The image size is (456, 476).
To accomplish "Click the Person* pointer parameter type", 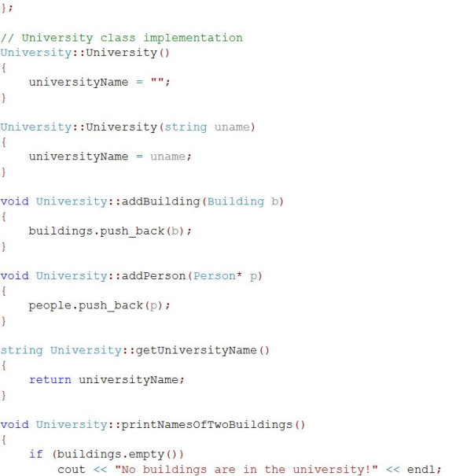I will pyautogui.click(x=218, y=275).
